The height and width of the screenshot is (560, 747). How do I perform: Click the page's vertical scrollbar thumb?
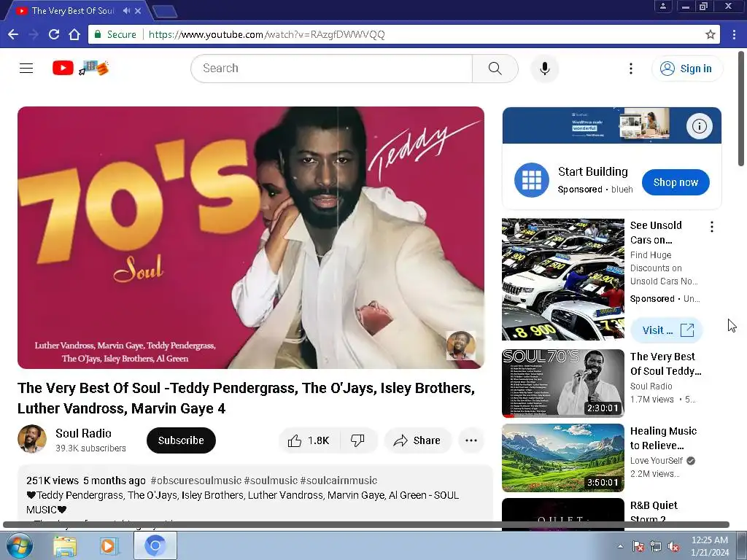click(x=741, y=109)
